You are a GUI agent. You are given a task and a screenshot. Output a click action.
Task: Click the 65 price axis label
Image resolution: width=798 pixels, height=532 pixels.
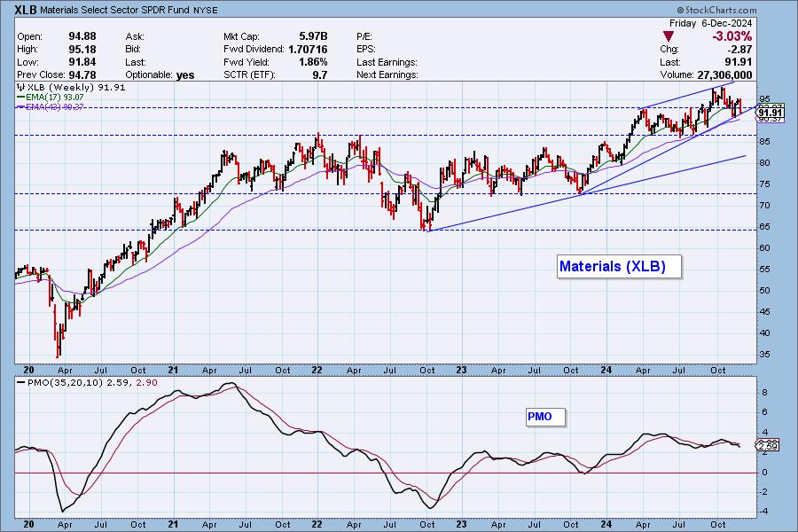click(x=764, y=227)
